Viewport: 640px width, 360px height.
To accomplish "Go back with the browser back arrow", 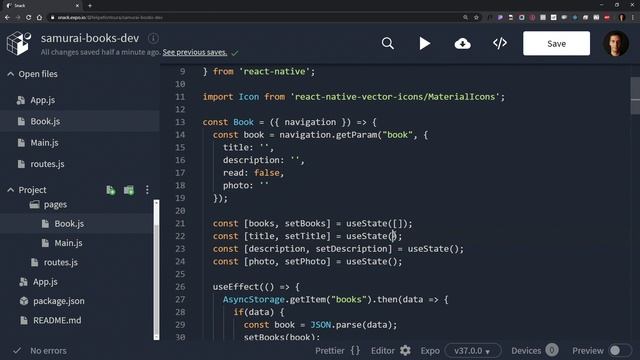I will pos(7,18).
